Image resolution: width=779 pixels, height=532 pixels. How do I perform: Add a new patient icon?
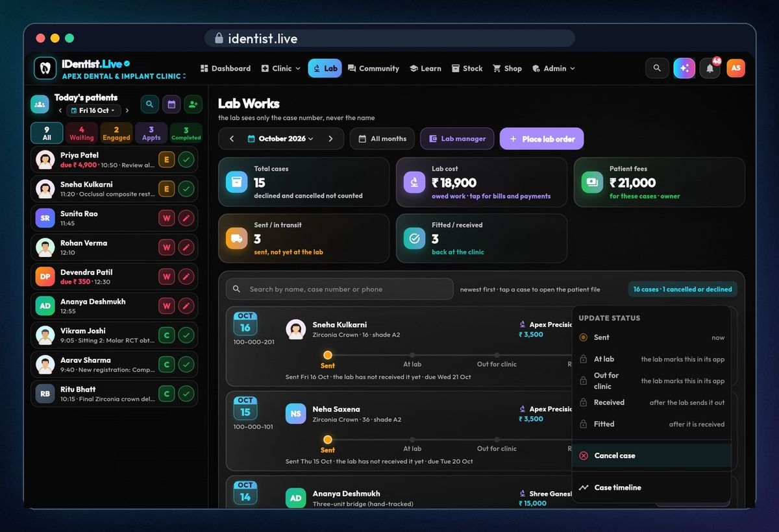pos(193,104)
